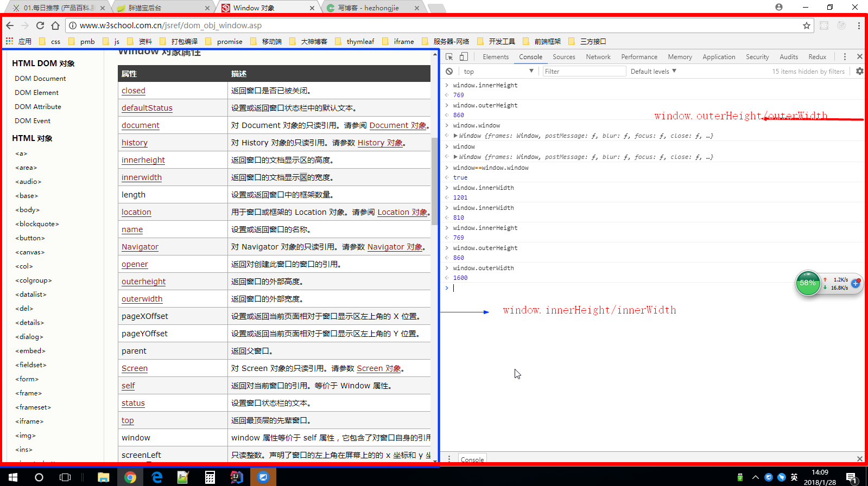Follow the Screen 对象 link
Viewport: 868px width, 486px height.
click(x=379, y=368)
